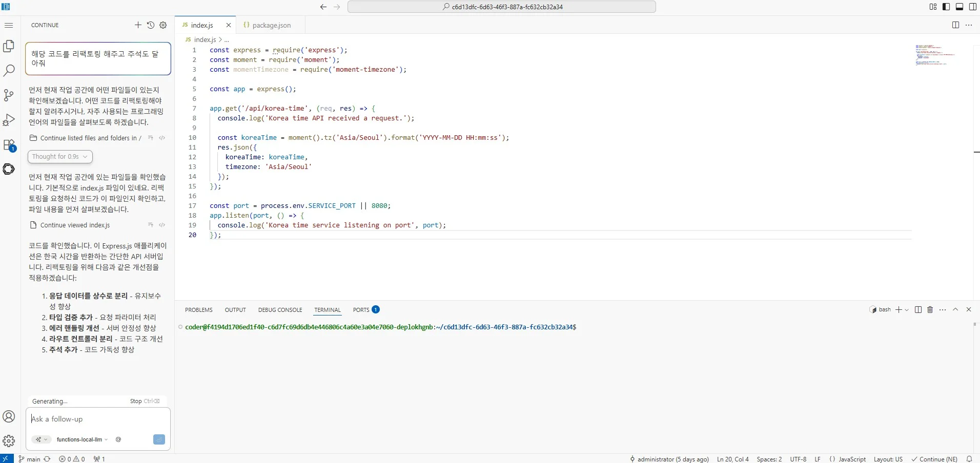
Task: Split the editor to the right
Action: [x=955, y=25]
